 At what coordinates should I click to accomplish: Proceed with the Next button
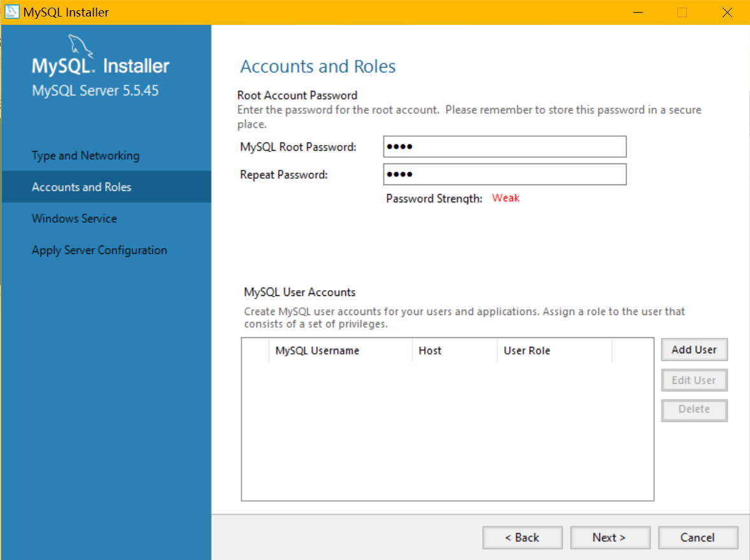click(610, 538)
